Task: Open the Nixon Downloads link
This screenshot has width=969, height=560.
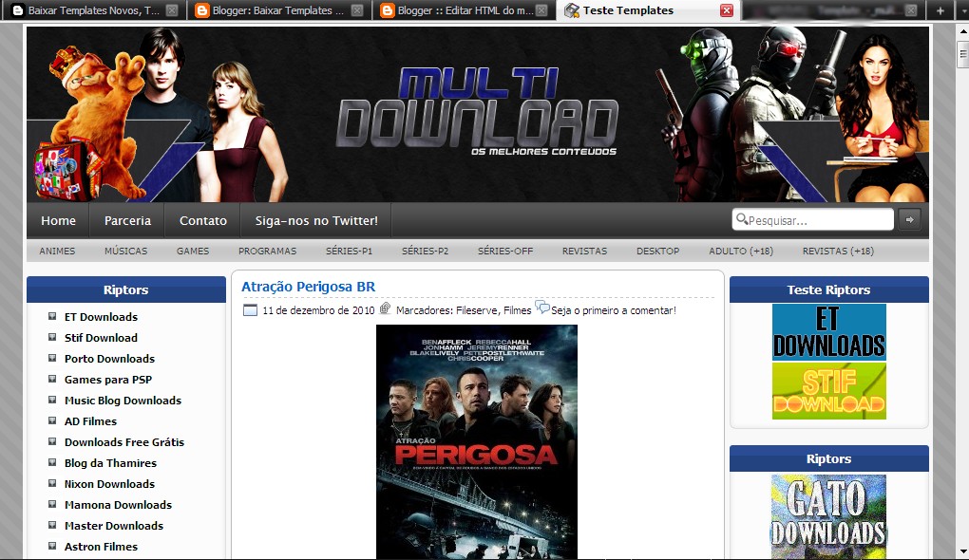Action: point(110,484)
